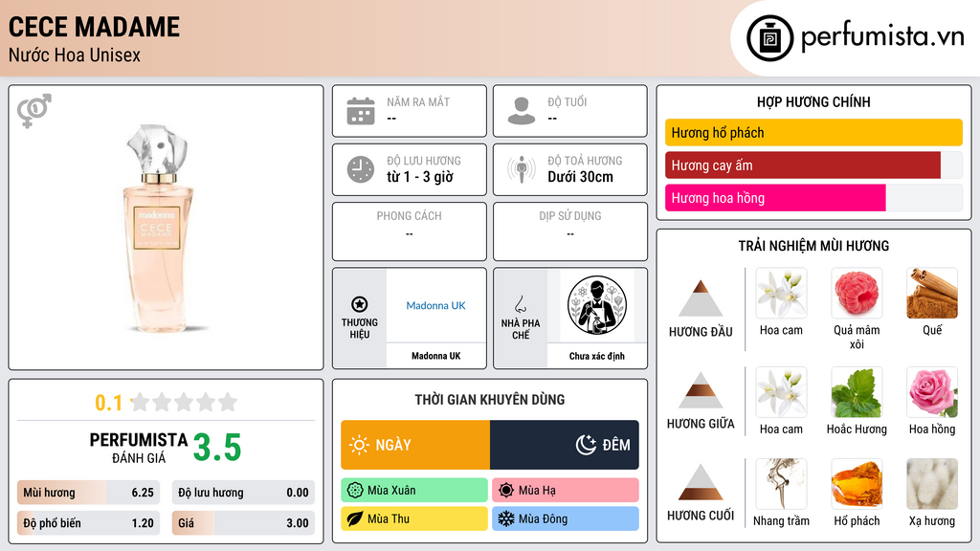Click the CECE MADAME title

[x=95, y=27]
